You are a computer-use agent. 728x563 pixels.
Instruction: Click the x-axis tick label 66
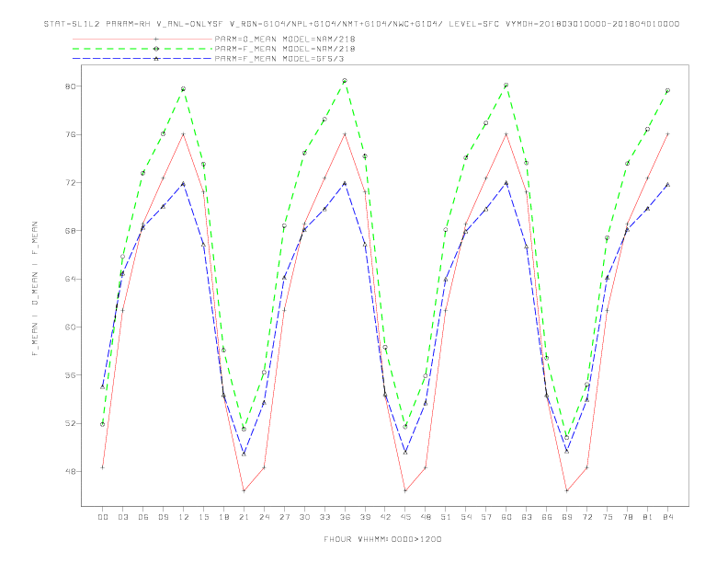(x=547, y=517)
